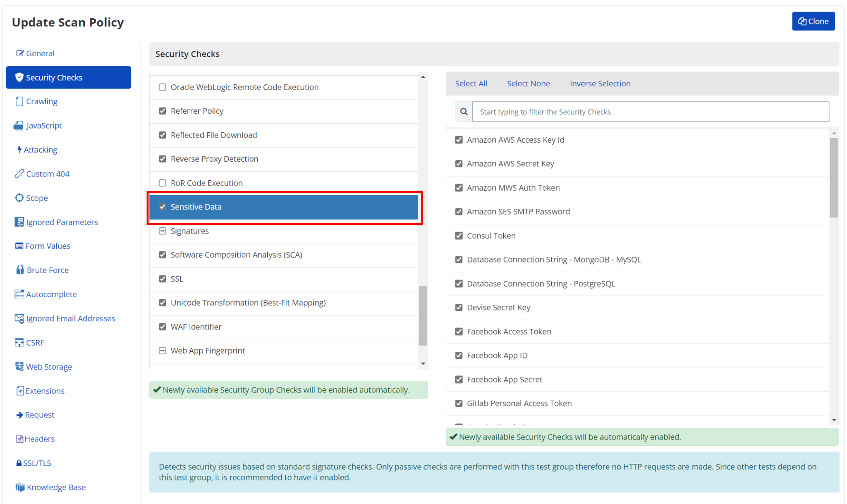Click the Signatures partial-selection box
The height and width of the screenshot is (504, 847).
pyautogui.click(x=163, y=231)
